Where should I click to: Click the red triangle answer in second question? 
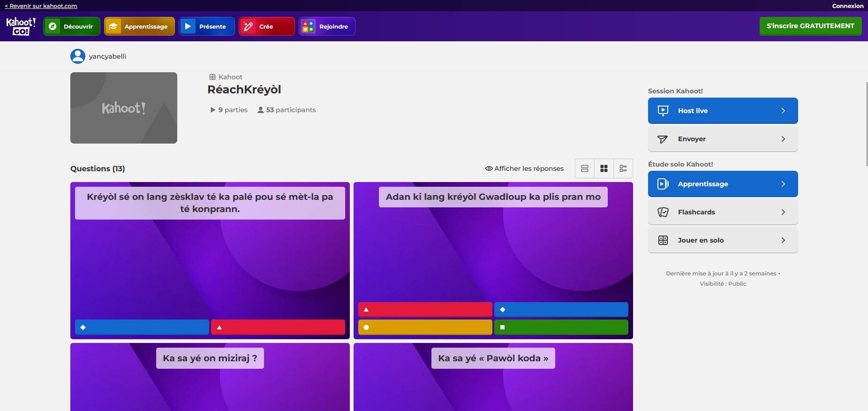pos(425,310)
